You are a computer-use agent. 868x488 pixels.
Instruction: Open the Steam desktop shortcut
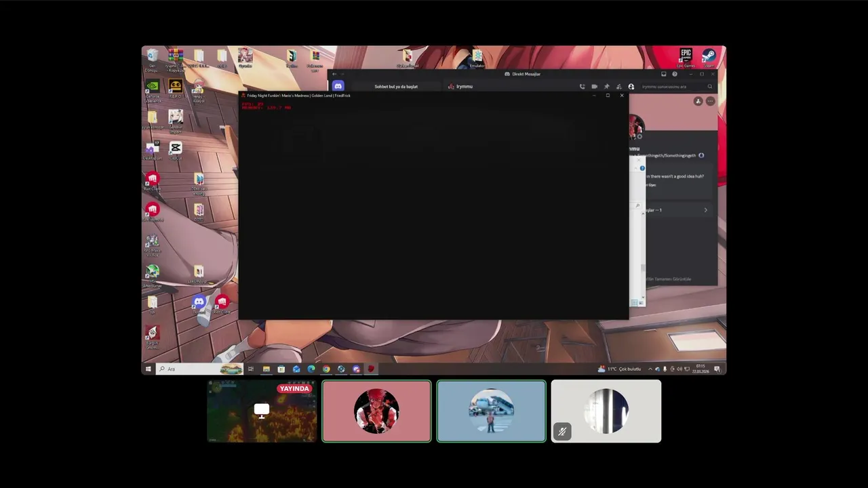click(709, 57)
